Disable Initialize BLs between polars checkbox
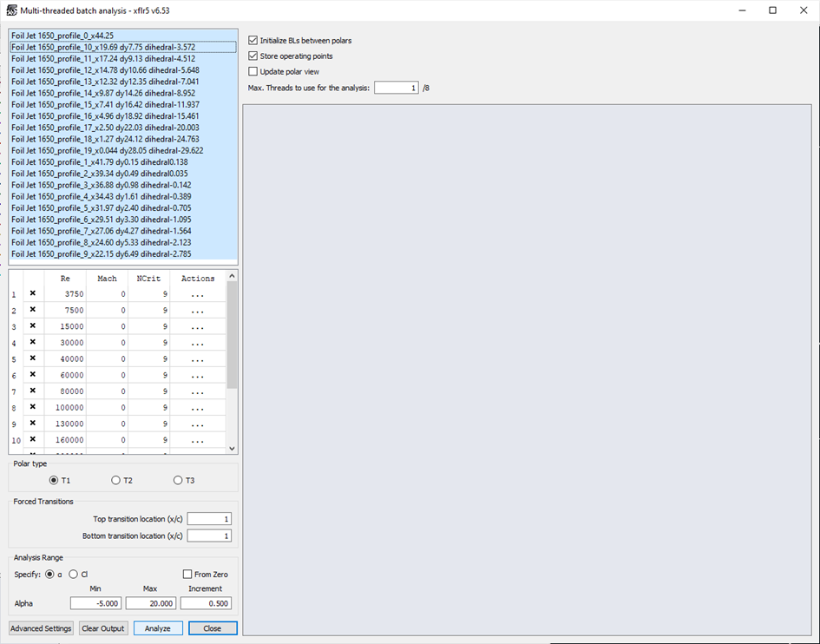820x644 pixels. pos(253,41)
